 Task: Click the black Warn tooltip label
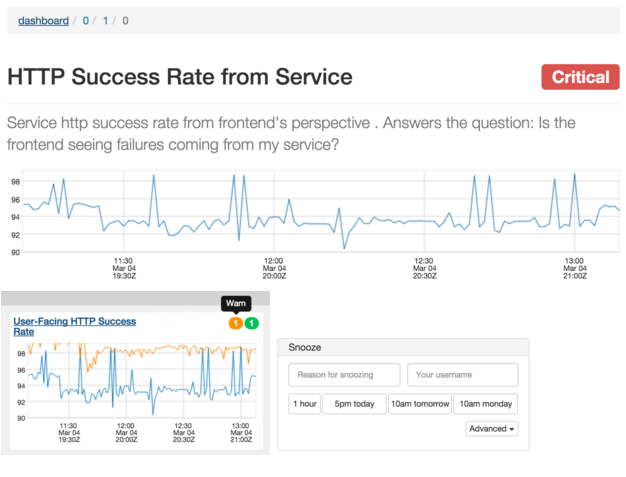(236, 303)
